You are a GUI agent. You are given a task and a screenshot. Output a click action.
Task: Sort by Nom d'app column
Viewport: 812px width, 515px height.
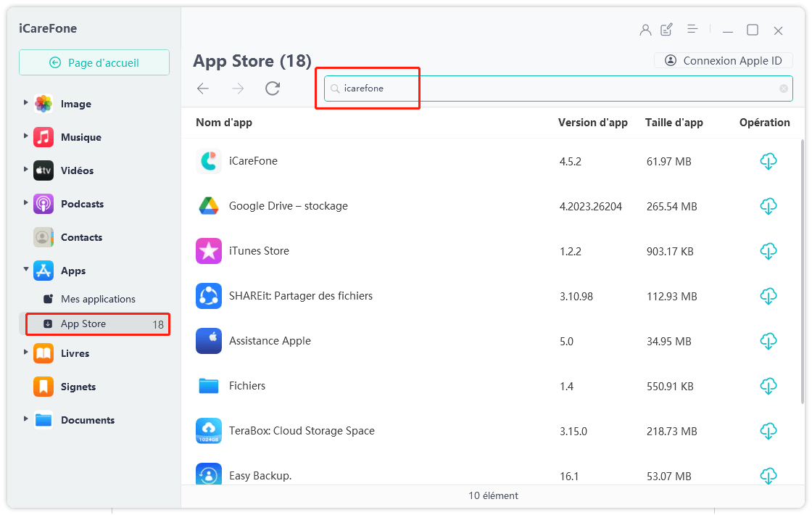click(x=224, y=123)
